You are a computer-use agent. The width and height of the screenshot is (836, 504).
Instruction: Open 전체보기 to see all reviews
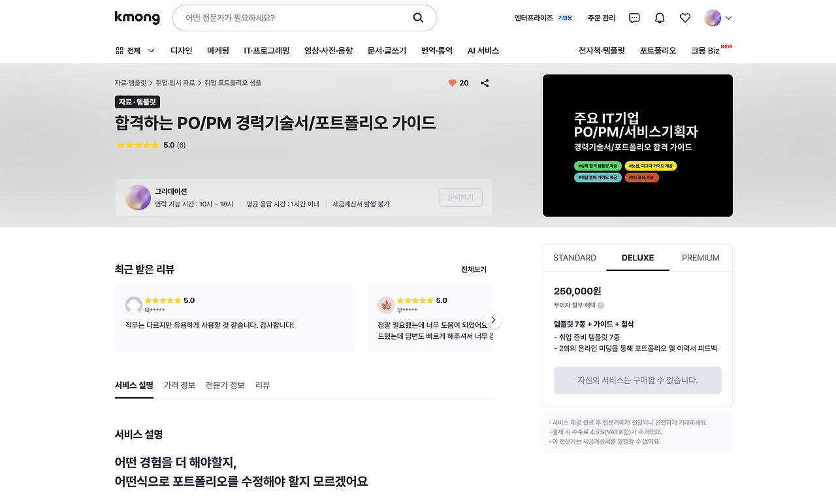pos(472,269)
